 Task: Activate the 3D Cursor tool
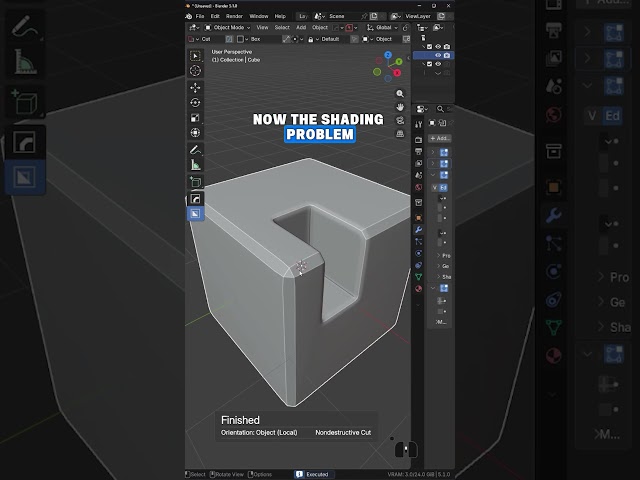click(x=195, y=71)
